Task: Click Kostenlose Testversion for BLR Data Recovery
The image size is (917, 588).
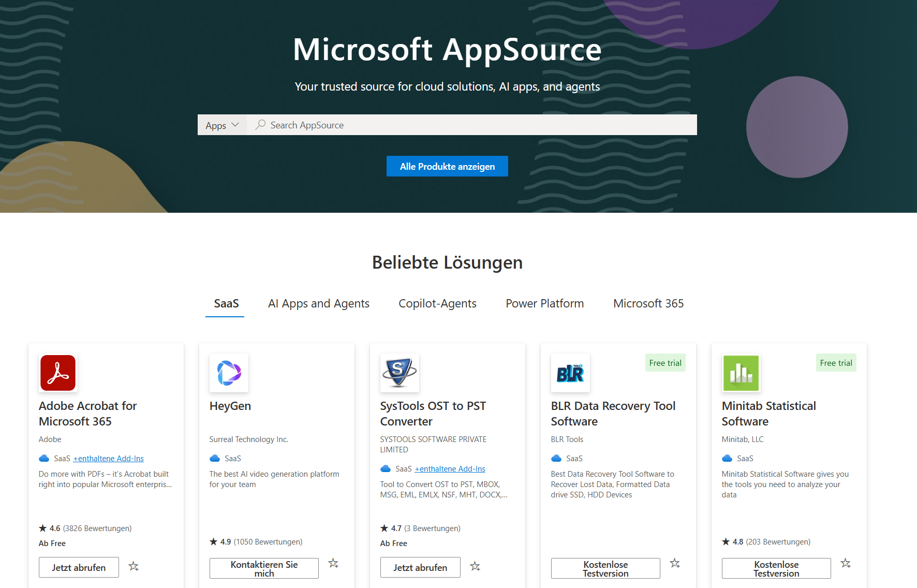Action: point(605,568)
